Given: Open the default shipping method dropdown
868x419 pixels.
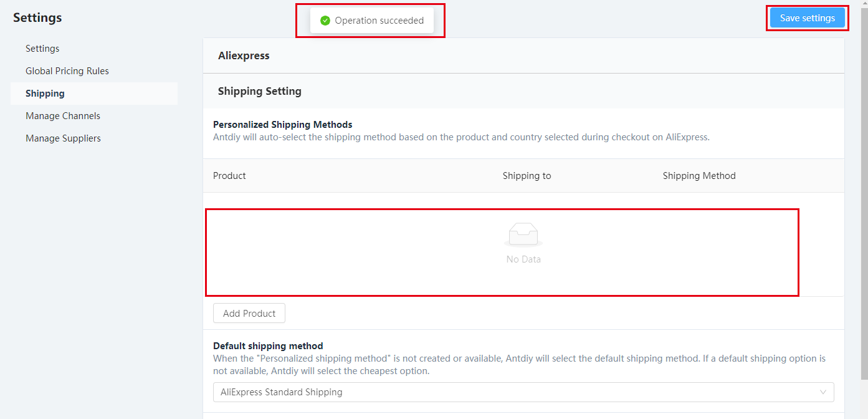Looking at the screenshot, I should tap(523, 392).
